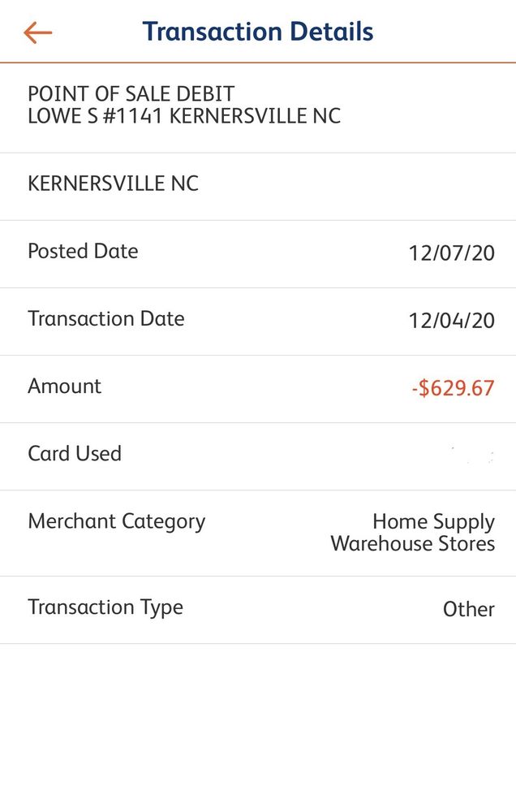Select the 12/07/20 posted date value
Image resolution: width=516 pixels, height=812 pixels.
pos(451,253)
